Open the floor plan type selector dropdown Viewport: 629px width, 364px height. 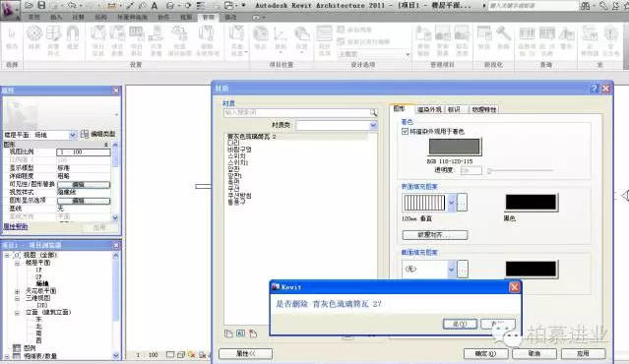click(73, 135)
